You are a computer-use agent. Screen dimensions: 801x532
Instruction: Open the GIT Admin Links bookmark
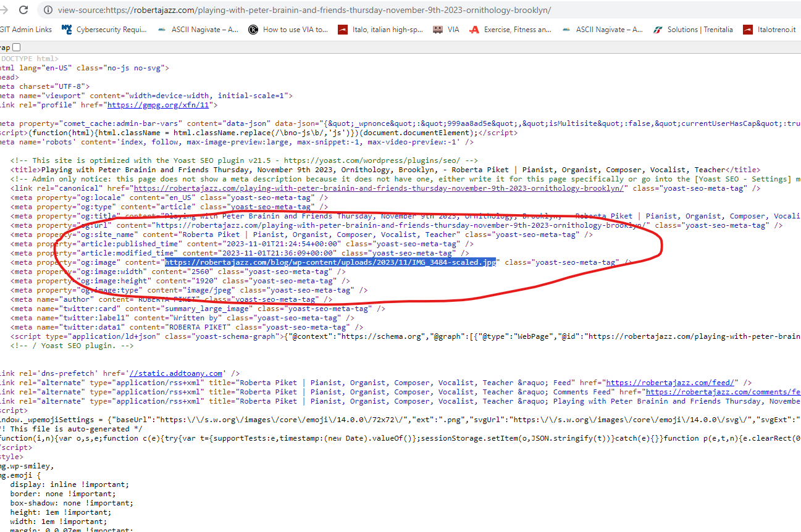[x=26, y=29]
